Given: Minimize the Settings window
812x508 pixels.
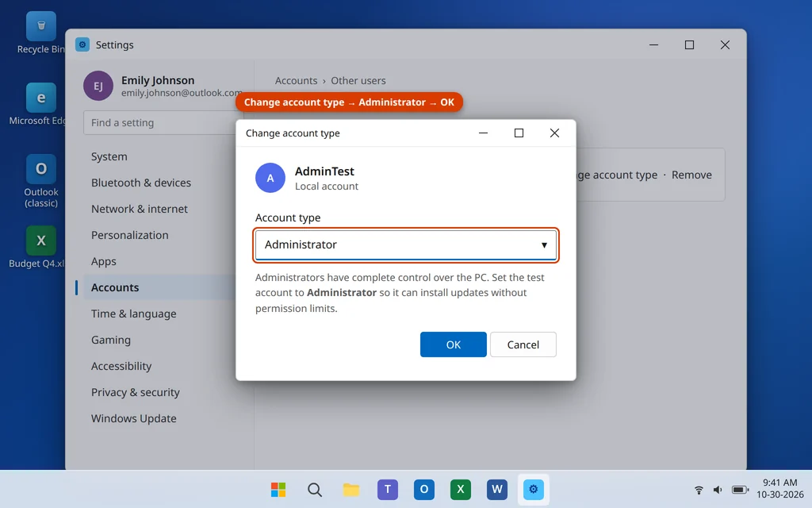Looking at the screenshot, I should pos(653,45).
